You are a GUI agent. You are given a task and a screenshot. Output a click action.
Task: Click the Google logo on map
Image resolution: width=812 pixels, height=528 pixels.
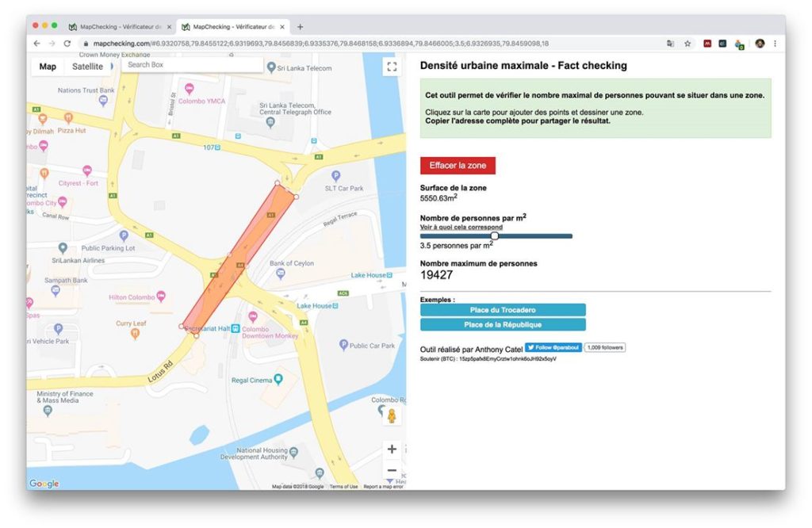coord(44,484)
